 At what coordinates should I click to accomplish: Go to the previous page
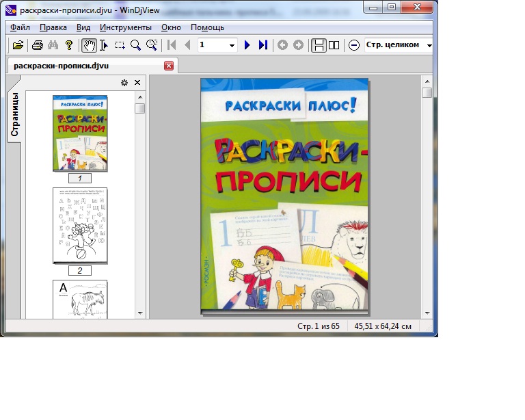187,45
